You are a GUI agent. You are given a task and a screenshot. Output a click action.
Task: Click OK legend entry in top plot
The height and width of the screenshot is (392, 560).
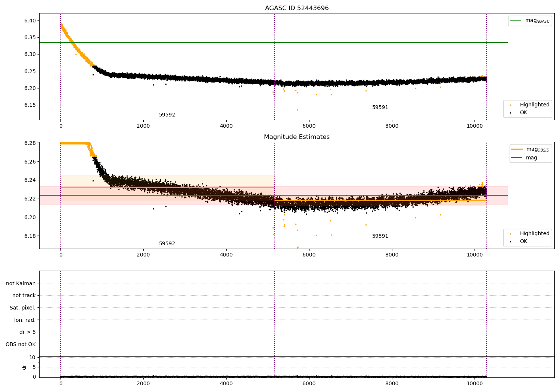[x=518, y=113]
